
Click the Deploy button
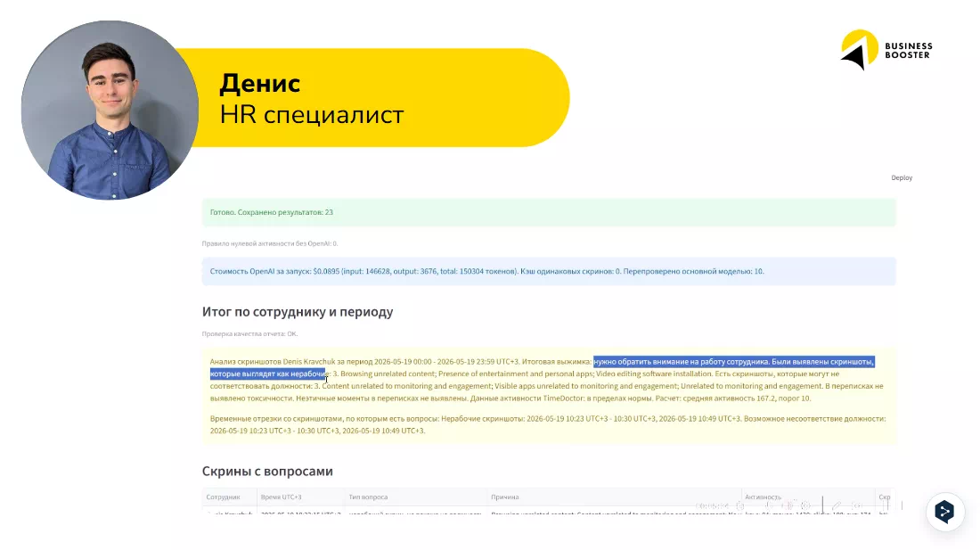coord(902,177)
